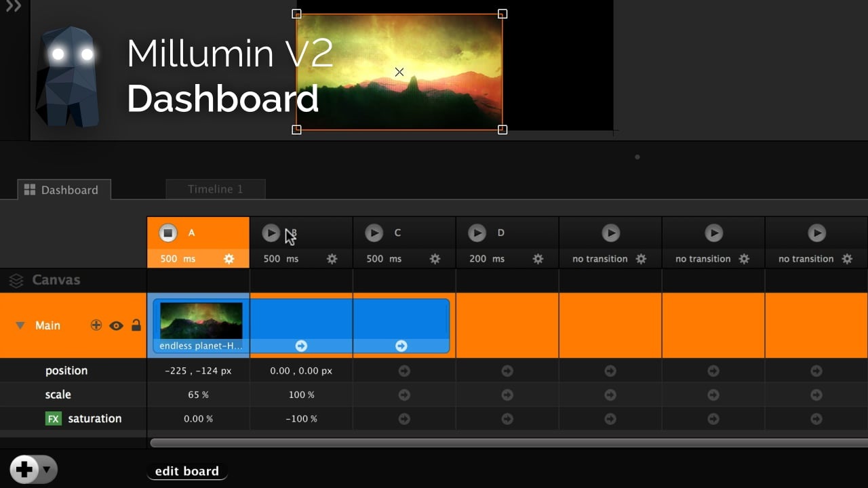Click fifth column no transition label
The height and width of the screenshot is (488, 868).
(600, 259)
